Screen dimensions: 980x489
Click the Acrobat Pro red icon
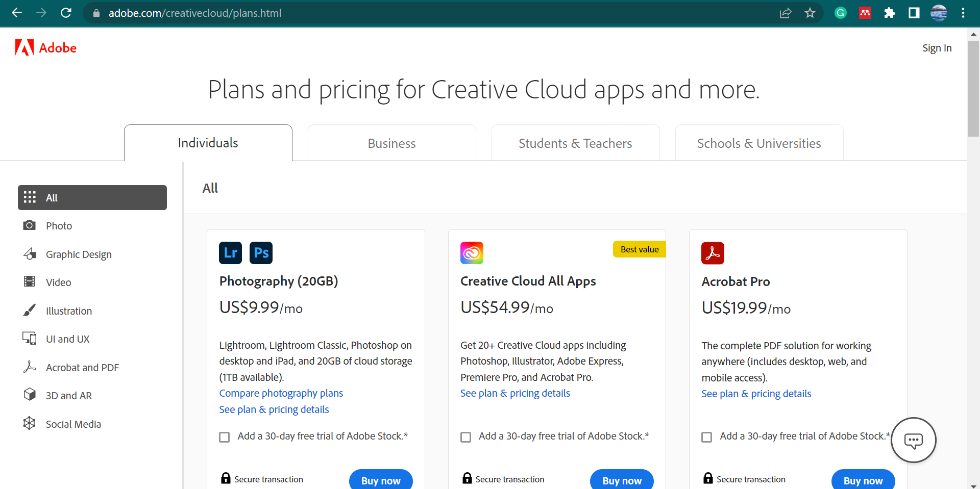713,253
